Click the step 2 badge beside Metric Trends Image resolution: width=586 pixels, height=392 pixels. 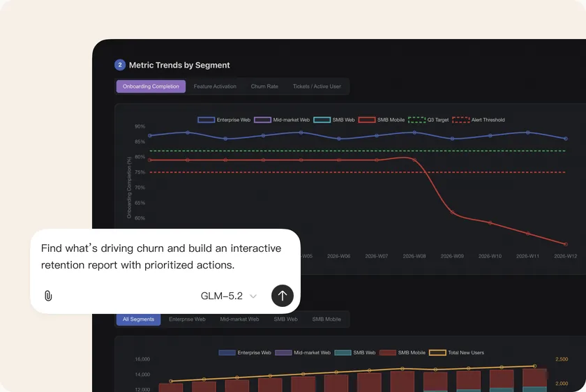click(119, 65)
